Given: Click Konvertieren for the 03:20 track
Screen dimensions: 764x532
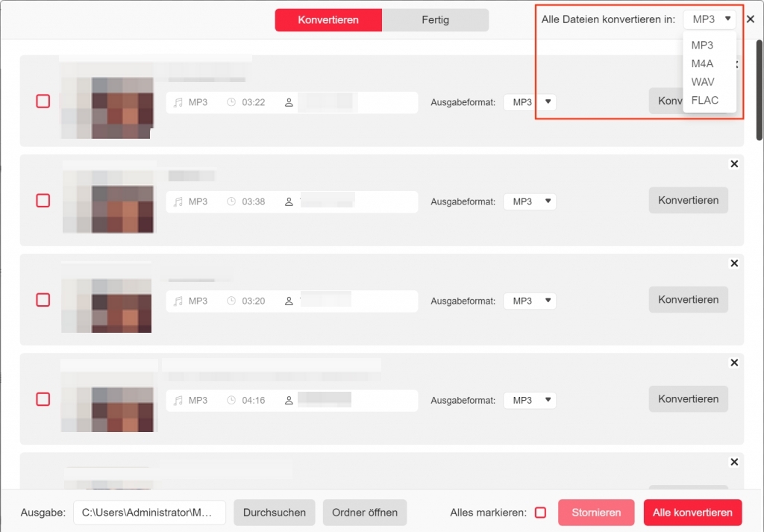Looking at the screenshot, I should [x=688, y=300].
